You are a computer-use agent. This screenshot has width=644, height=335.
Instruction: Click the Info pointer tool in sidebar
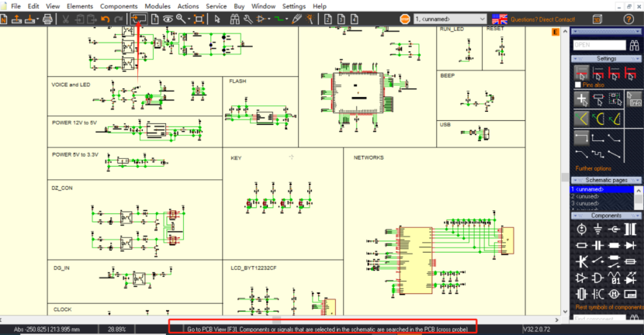pyautogui.click(x=635, y=99)
